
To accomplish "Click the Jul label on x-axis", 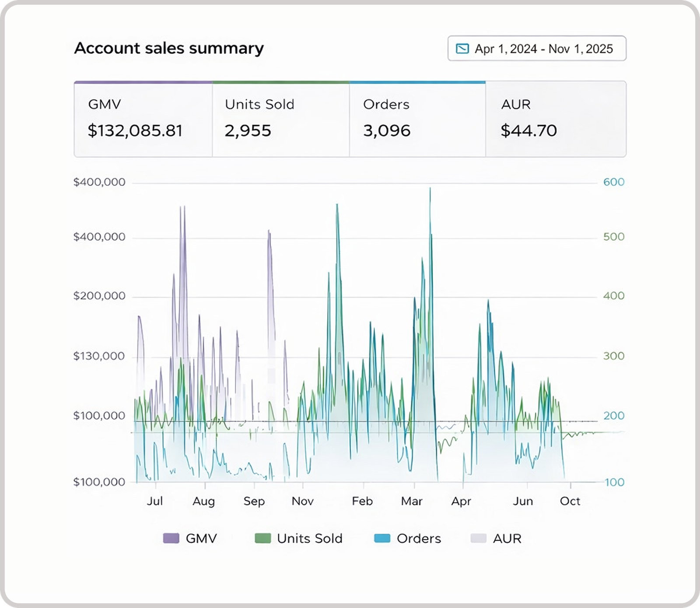I will [155, 501].
